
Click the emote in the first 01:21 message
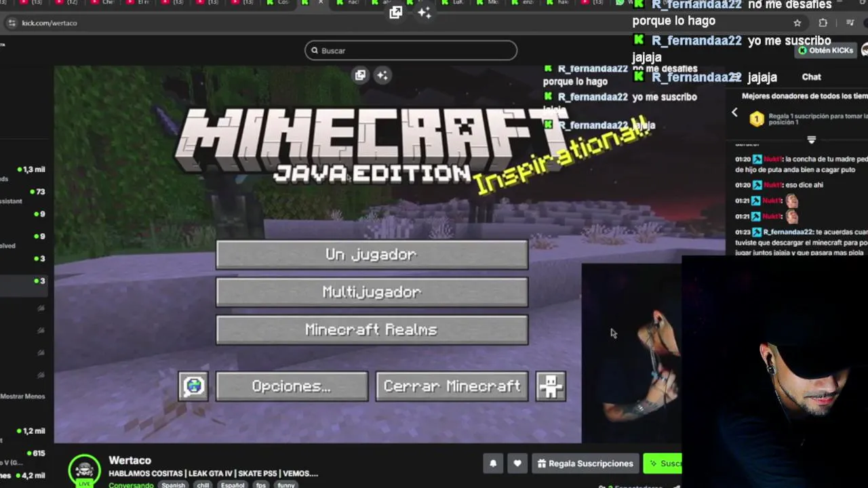click(791, 201)
